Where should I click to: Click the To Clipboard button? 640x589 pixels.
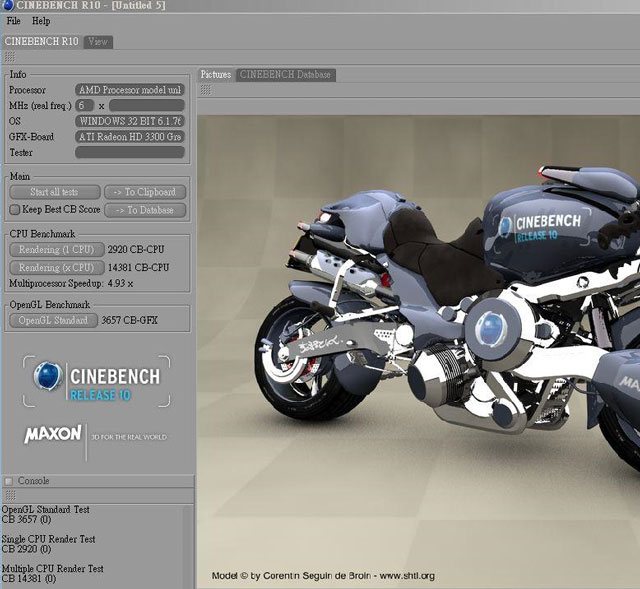(144, 192)
